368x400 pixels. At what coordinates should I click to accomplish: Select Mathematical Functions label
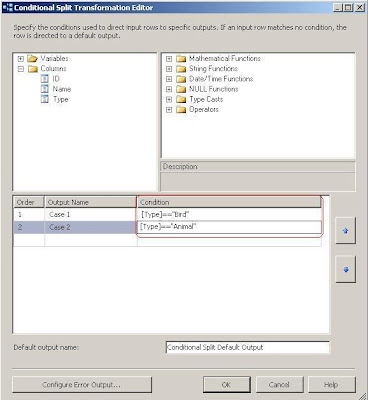[x=225, y=58]
